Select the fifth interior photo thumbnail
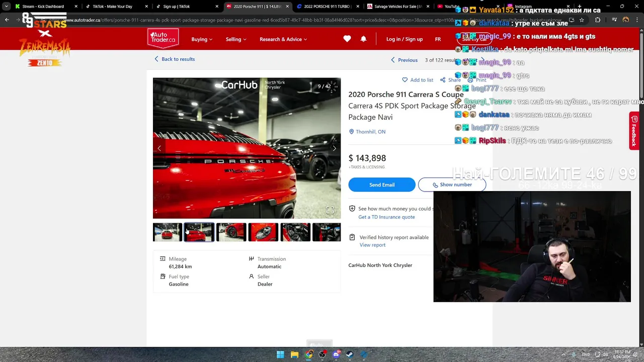The width and height of the screenshot is (644, 362). click(x=295, y=232)
